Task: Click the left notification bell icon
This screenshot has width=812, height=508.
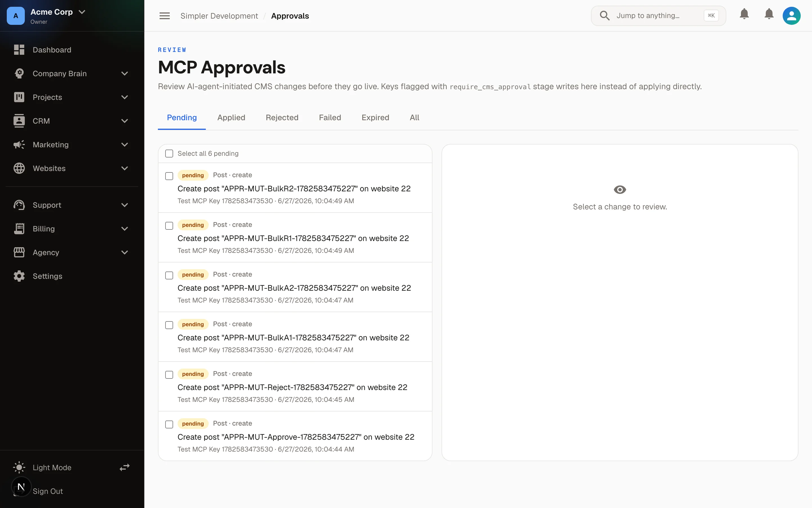Action: [x=744, y=14]
